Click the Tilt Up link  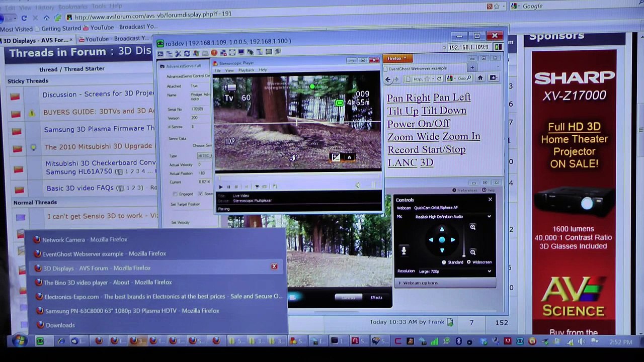pos(403,111)
